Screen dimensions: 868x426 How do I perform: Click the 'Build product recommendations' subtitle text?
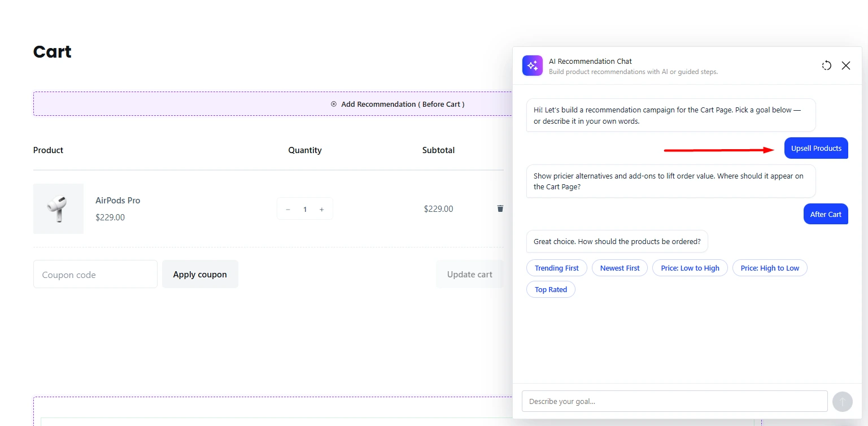point(633,72)
